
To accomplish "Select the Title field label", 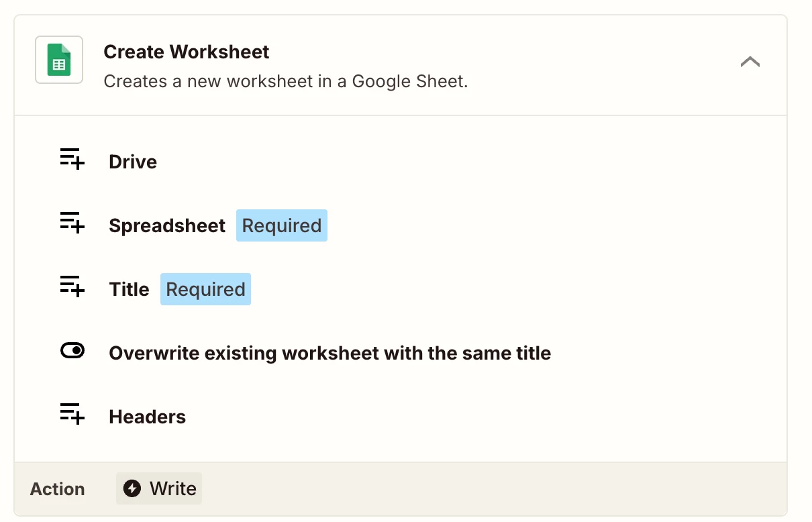I will coord(129,289).
